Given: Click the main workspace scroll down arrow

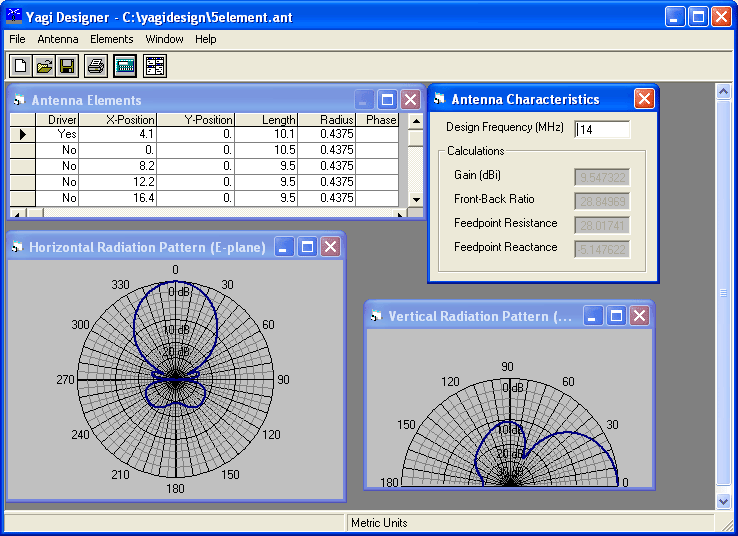Looking at the screenshot, I should (x=723, y=501).
